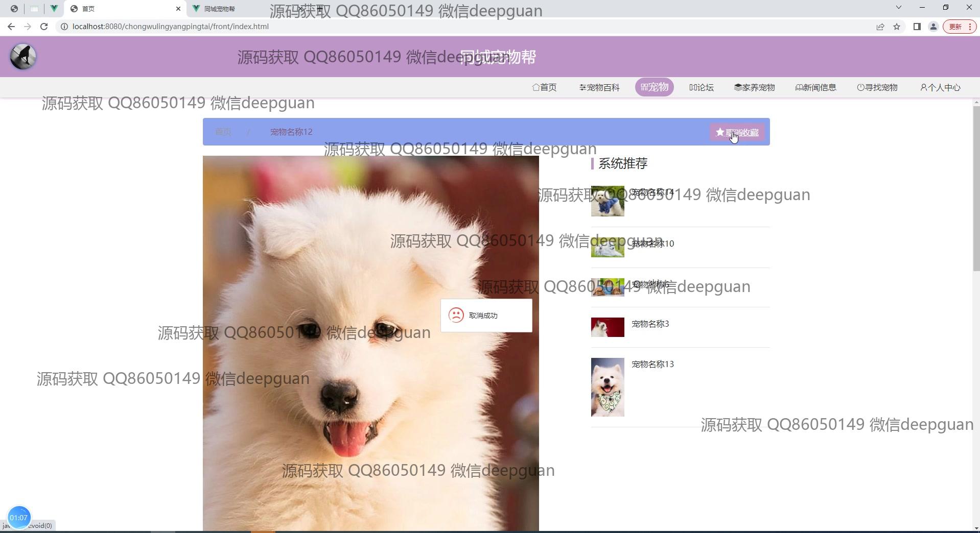Share this page from the address bar

[880, 27]
